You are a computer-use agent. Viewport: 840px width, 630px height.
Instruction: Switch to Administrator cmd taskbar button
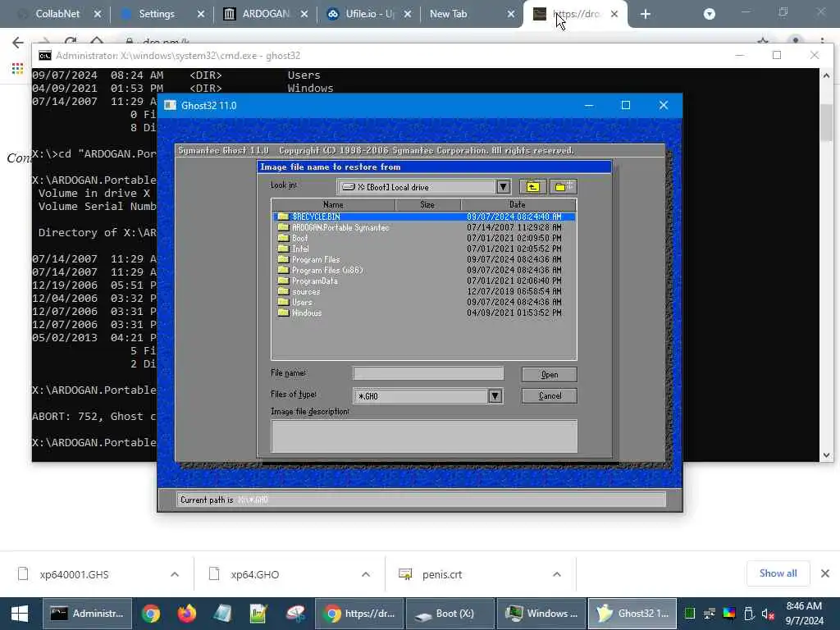coord(87,614)
